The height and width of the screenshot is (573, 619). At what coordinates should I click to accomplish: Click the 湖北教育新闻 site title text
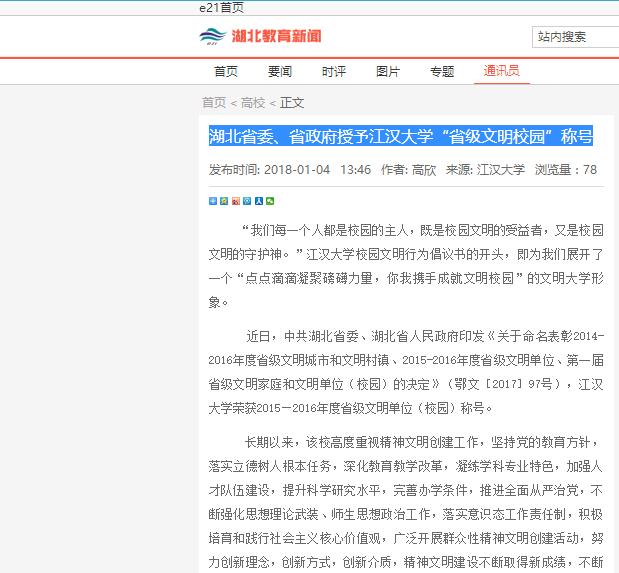coord(276,36)
